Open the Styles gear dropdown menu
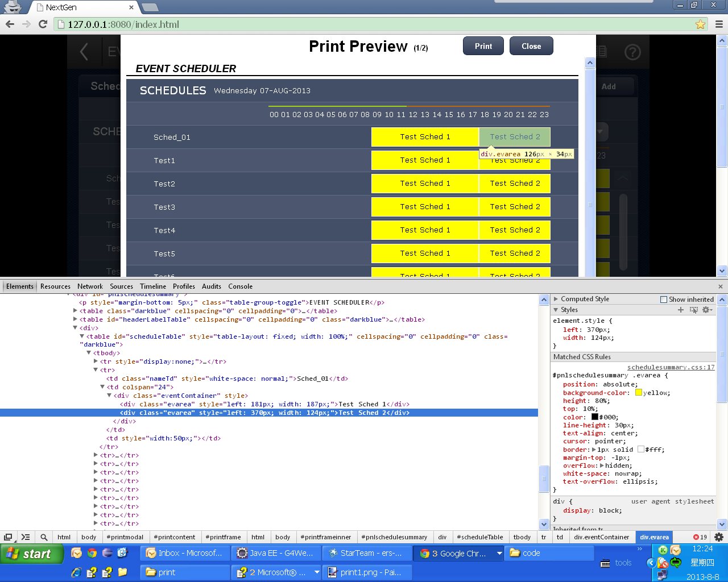 [707, 310]
